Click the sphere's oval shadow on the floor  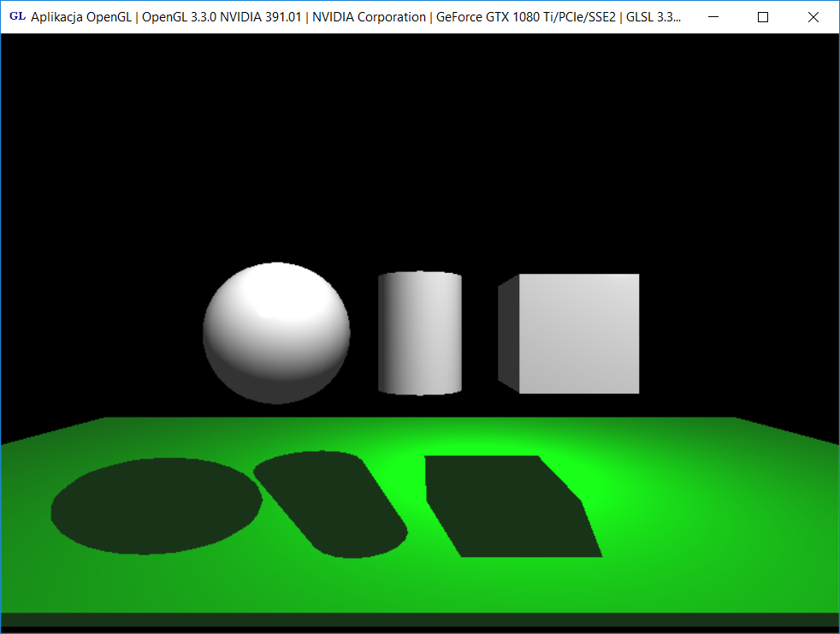(156, 507)
